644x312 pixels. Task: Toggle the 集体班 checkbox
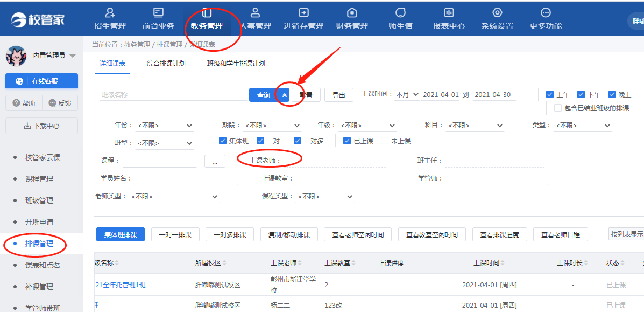pos(223,141)
